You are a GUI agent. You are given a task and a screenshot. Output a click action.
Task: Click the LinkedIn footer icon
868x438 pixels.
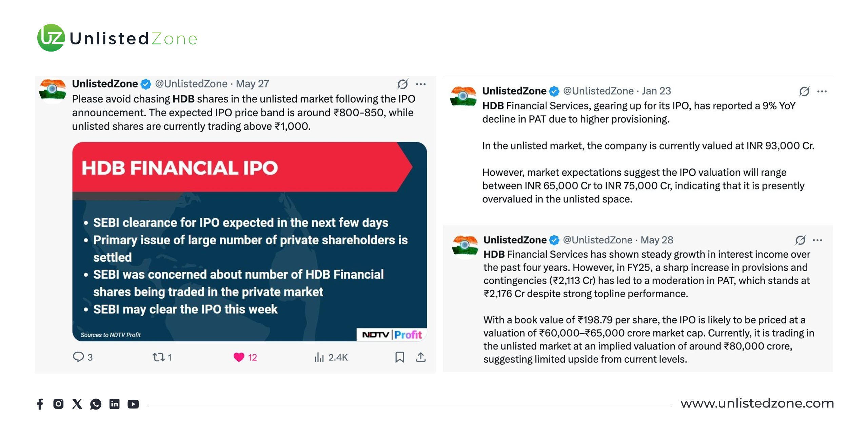(114, 404)
